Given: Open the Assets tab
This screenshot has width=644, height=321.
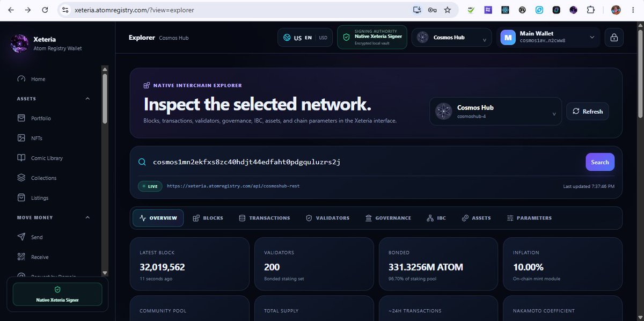Looking at the screenshot, I should 477,218.
